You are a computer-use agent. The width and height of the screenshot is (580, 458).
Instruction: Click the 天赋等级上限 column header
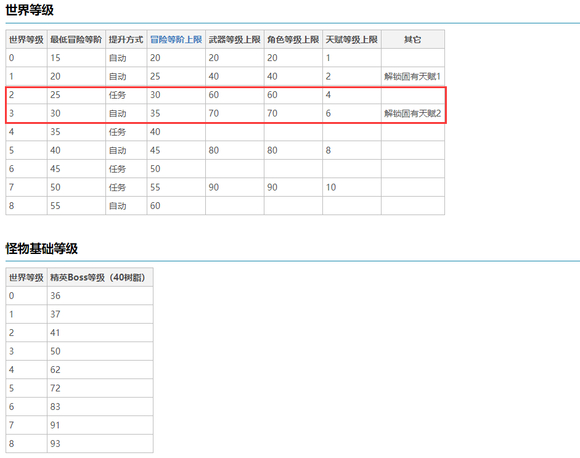coord(352,40)
